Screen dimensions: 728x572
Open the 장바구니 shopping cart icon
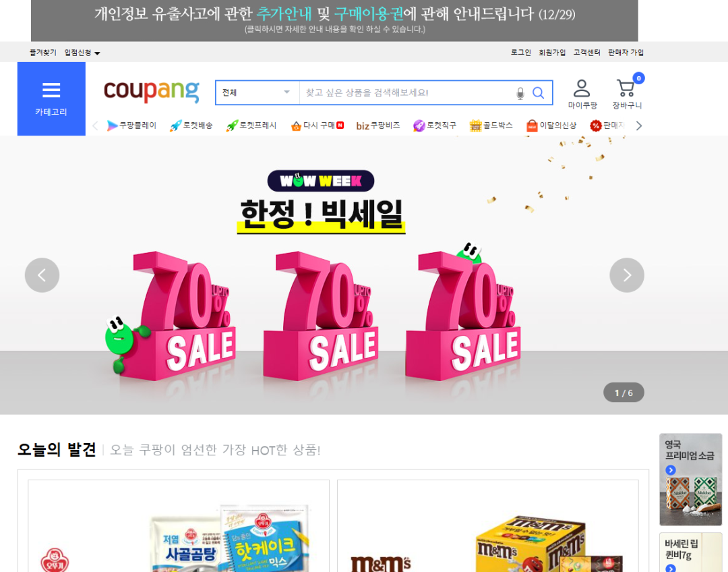[x=627, y=94]
